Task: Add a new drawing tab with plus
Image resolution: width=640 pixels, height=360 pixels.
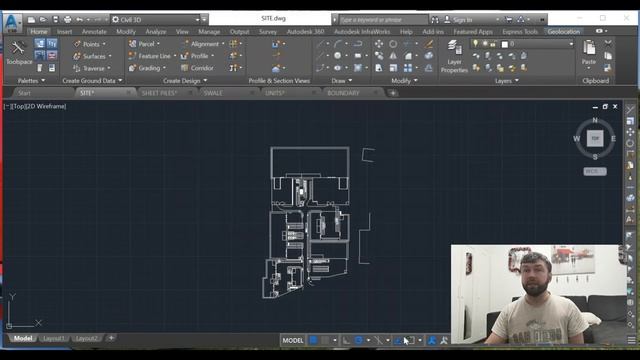Action: pos(393,93)
